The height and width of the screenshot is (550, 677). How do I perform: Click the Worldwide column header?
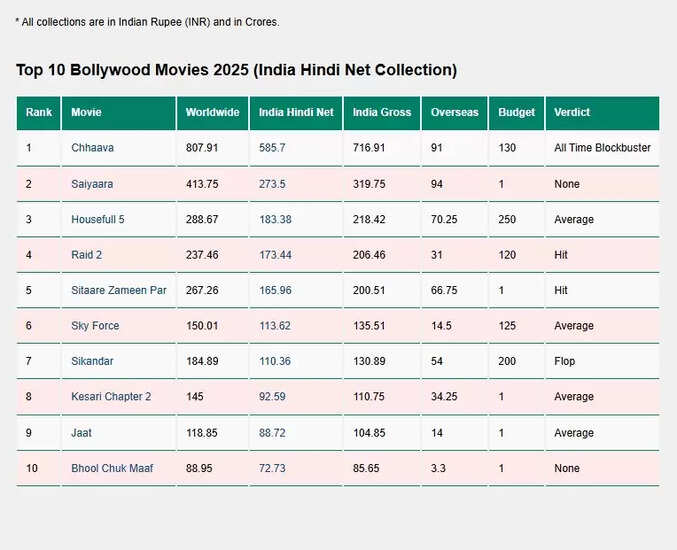click(x=212, y=113)
